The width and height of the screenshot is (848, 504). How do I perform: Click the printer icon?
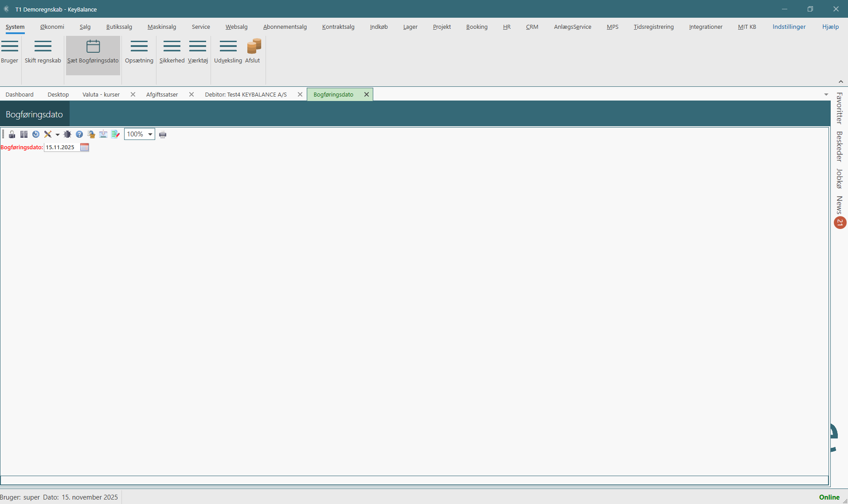(163, 135)
